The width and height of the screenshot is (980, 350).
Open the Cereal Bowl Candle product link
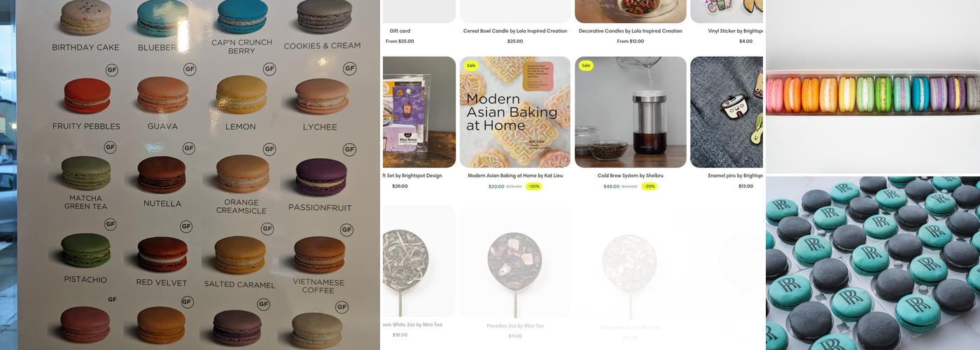pos(515,31)
